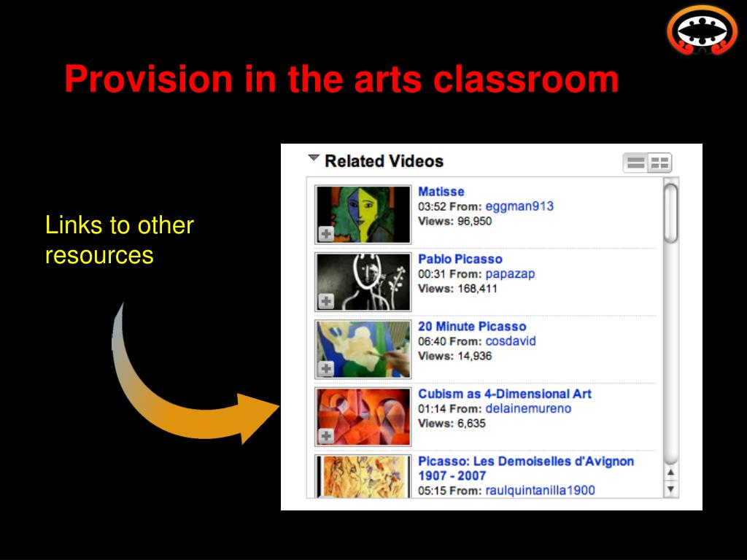Click the Pablo Picasso title link

[460, 259]
